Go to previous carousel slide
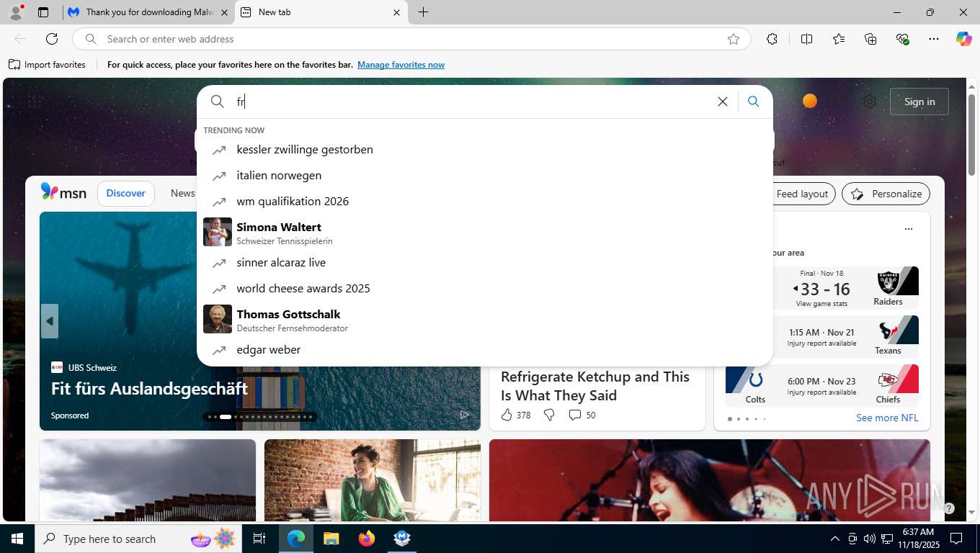Screen dimensions: 980x553 click(x=50, y=321)
